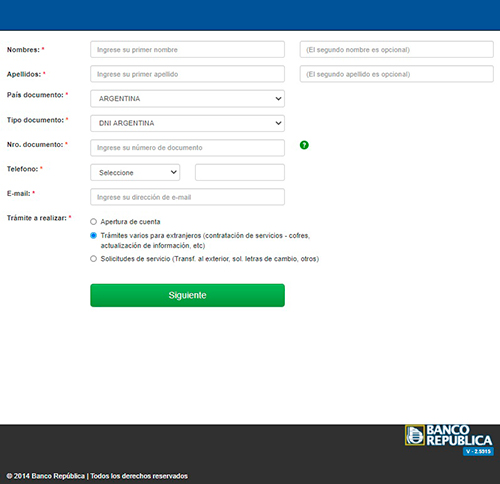Choose Solicitudes de servicio radio option
The height and width of the screenshot is (484, 500).
click(93, 259)
